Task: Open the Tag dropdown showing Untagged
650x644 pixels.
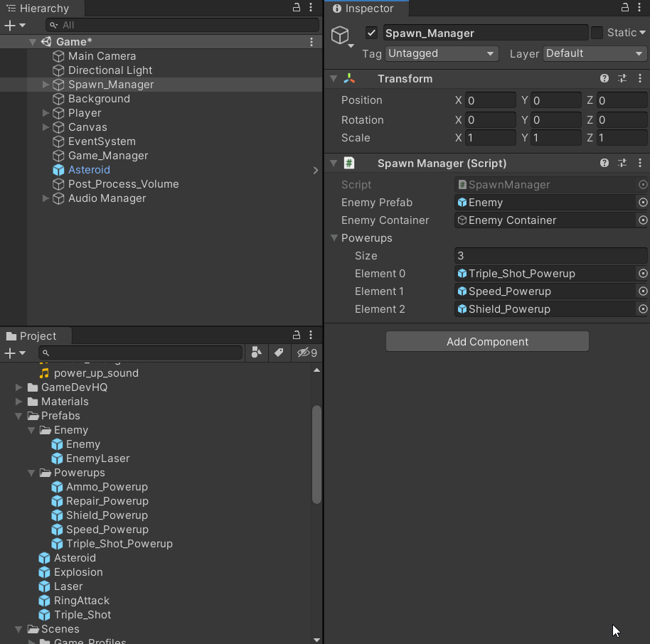Action: [x=442, y=53]
